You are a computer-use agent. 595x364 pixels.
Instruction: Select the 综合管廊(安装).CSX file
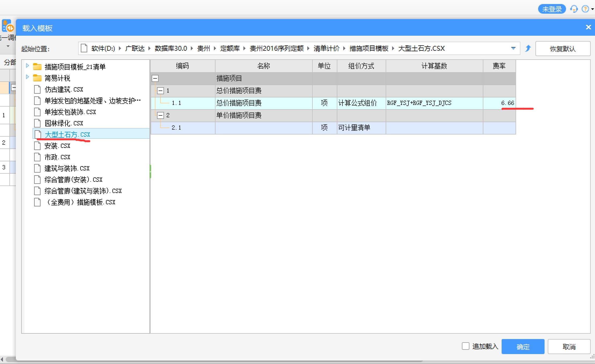click(74, 180)
